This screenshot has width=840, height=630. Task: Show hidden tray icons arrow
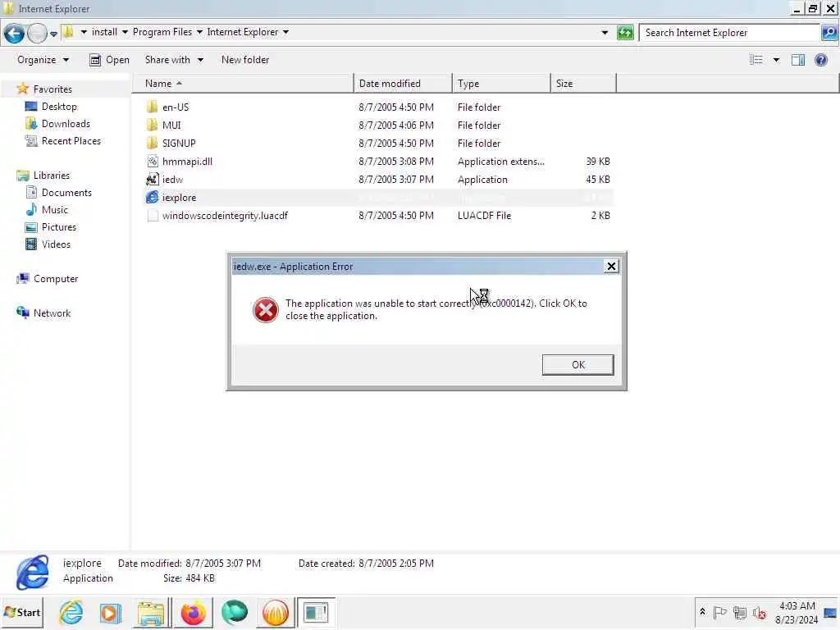tap(702, 612)
